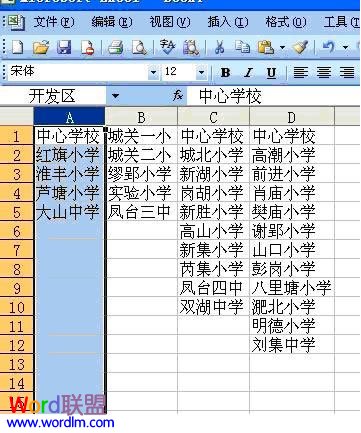Select cell containing 樊庙小学
Screen dimensions: 361x433
292,212
